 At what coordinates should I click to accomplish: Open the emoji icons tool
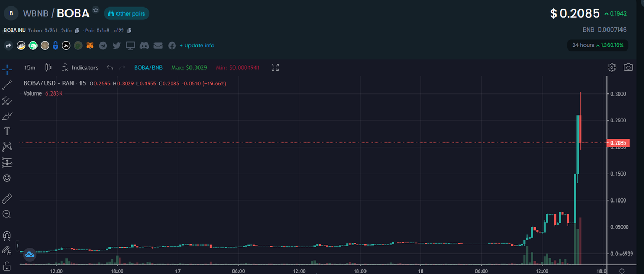(7, 177)
